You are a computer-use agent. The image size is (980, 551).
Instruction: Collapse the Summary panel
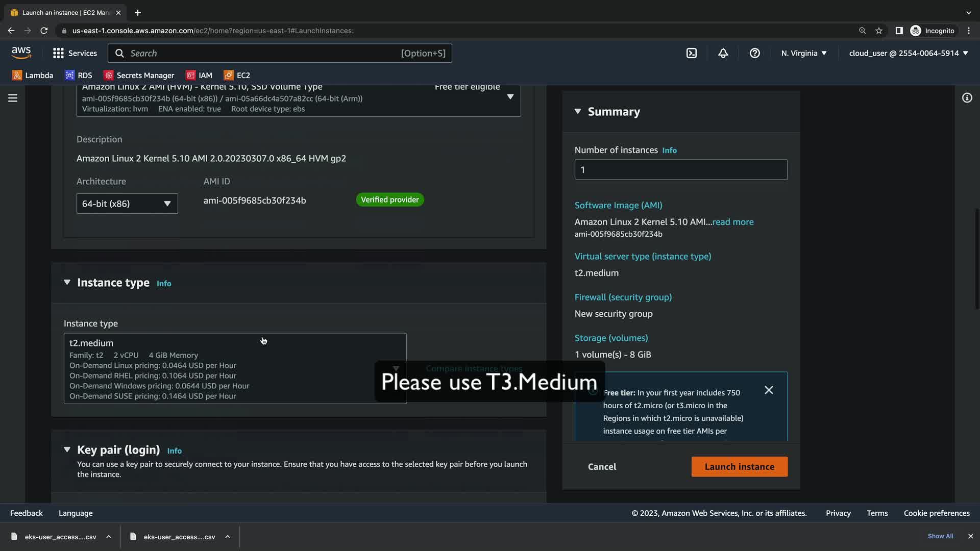tap(578, 111)
